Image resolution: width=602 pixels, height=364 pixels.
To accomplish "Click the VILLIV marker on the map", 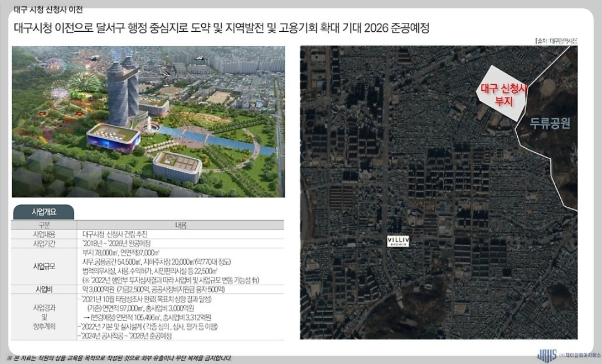I will [x=398, y=241].
